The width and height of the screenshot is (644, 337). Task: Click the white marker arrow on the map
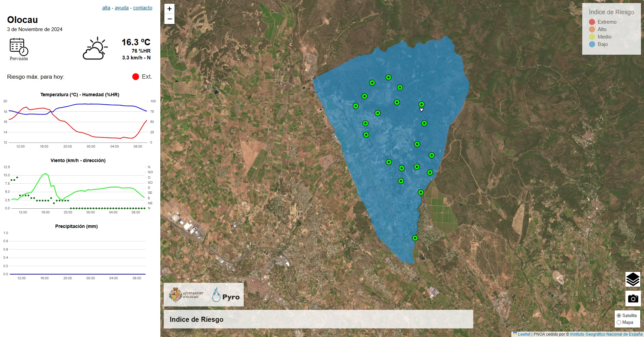(x=422, y=110)
